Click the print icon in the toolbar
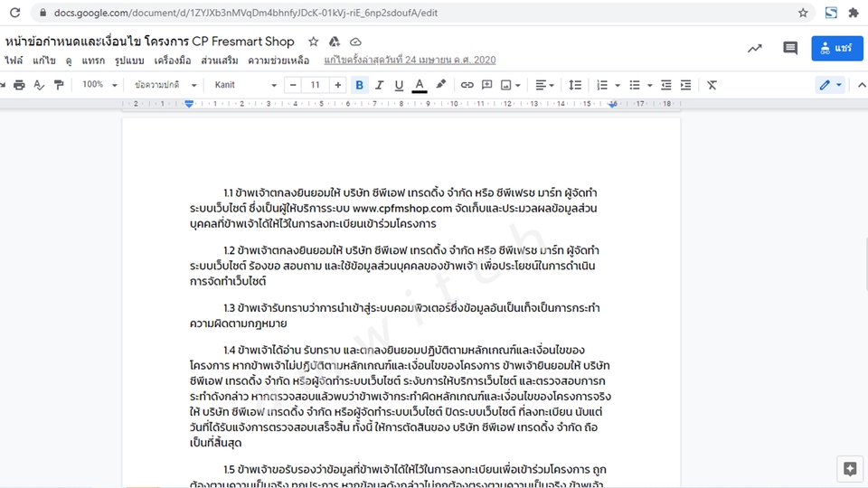The height and width of the screenshot is (488, 868). tap(19, 85)
